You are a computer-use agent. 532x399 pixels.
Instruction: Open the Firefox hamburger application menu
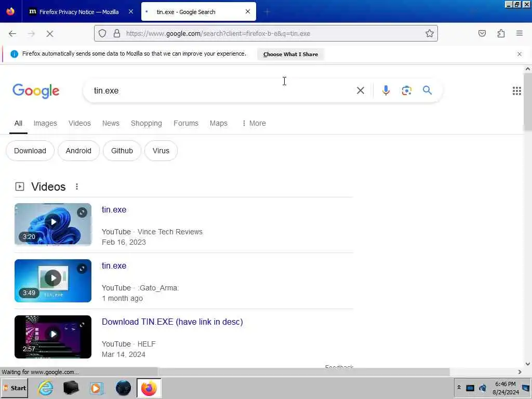coord(520,33)
